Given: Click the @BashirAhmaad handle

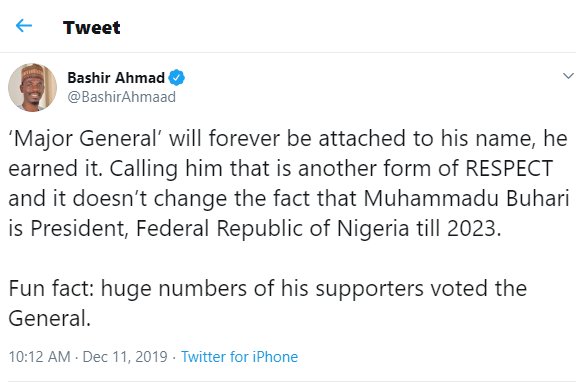Looking at the screenshot, I should [122, 97].
